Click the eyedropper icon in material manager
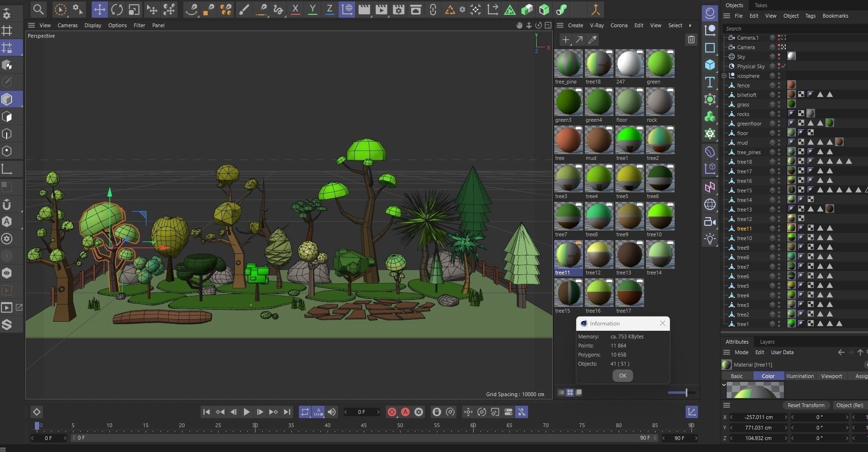Screen dimensions: 868x452 click(x=593, y=40)
